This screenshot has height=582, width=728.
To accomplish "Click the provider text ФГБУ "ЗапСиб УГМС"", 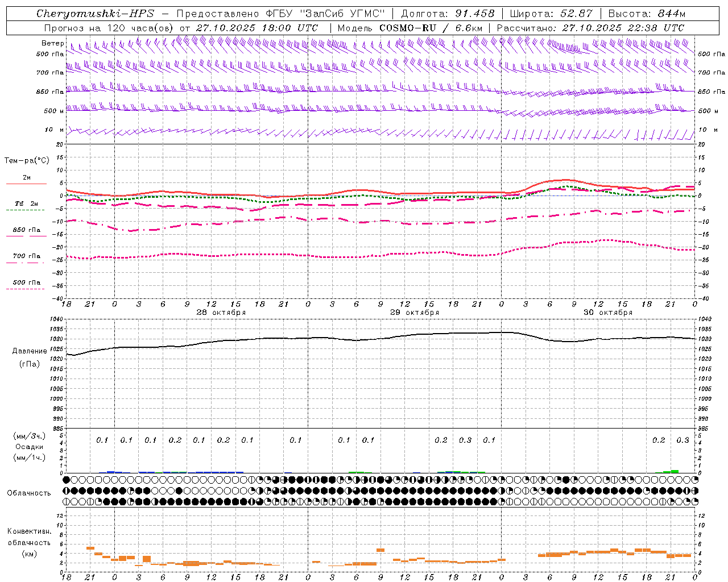I will pos(325,14).
